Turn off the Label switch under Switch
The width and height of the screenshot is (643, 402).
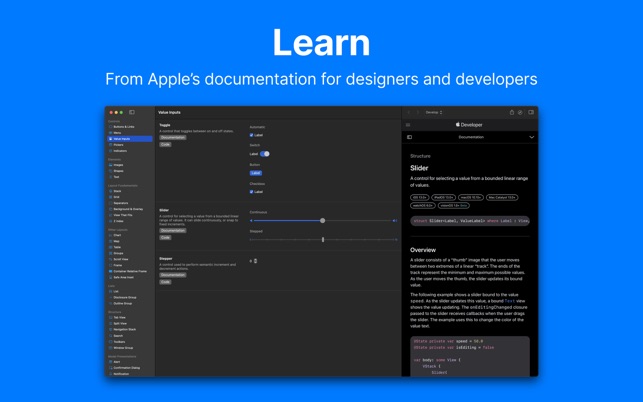[x=265, y=154]
